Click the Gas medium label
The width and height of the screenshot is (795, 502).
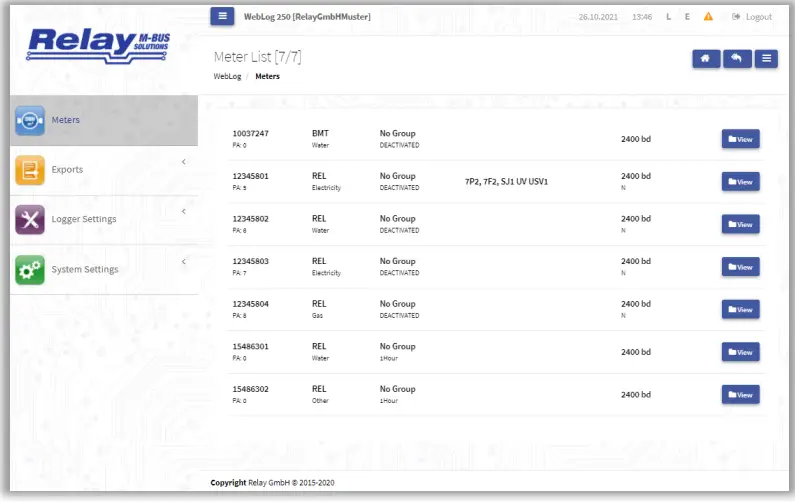pos(317,315)
